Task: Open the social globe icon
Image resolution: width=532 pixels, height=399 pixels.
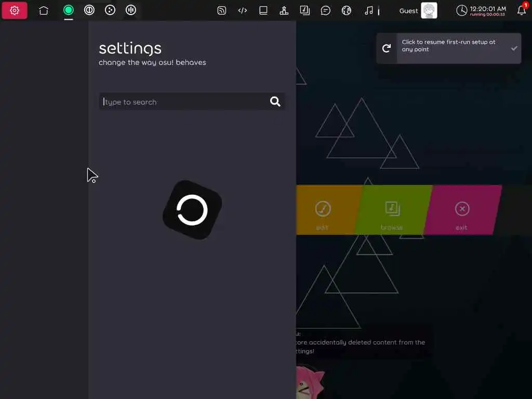Action: (347, 10)
